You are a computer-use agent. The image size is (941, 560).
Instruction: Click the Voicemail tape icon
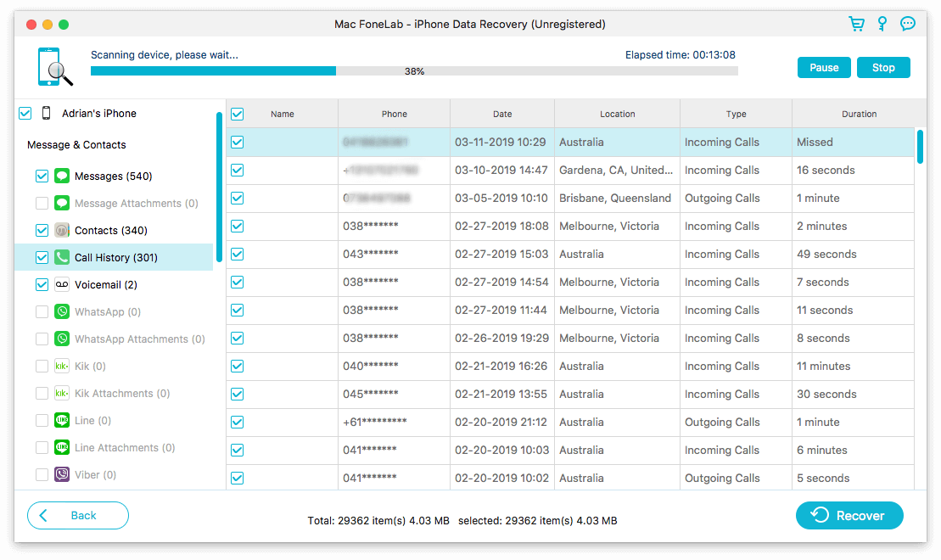click(60, 284)
